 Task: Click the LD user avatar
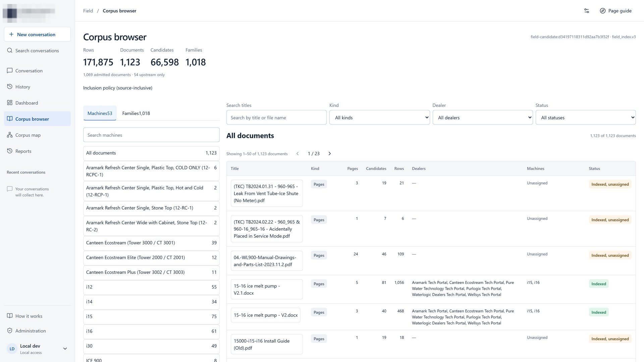12,349
